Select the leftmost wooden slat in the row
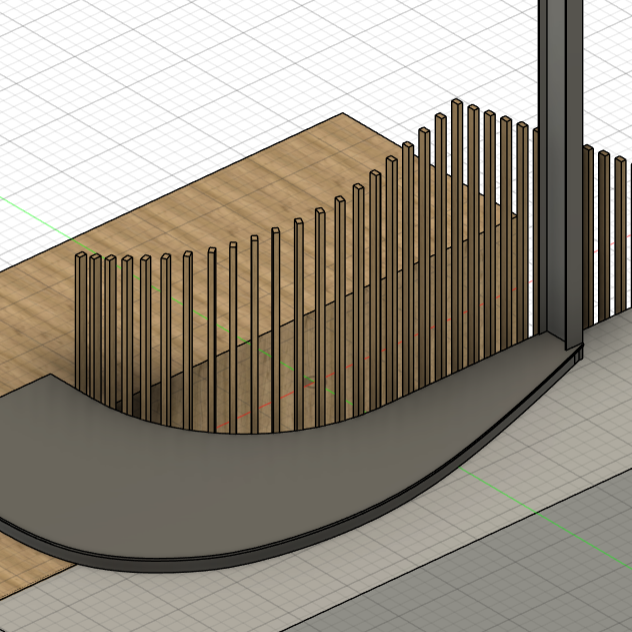This screenshot has width=632, height=632. click(x=81, y=310)
